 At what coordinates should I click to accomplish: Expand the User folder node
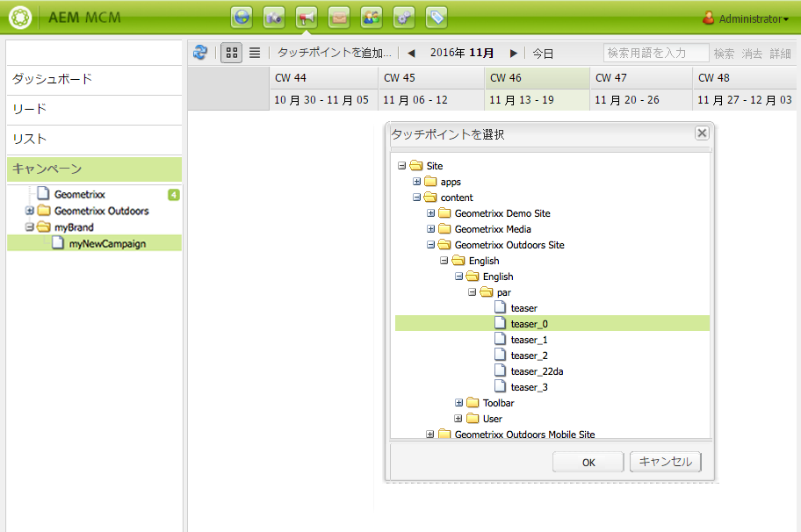pyautogui.click(x=458, y=419)
